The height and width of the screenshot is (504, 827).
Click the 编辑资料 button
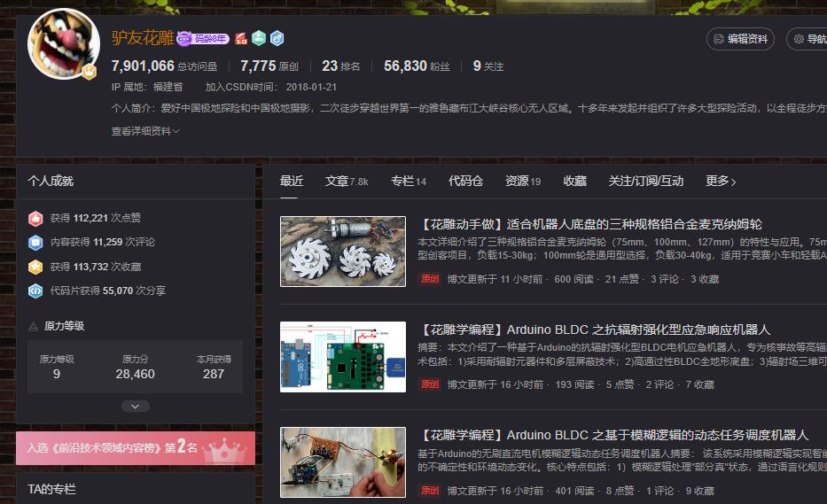741,39
